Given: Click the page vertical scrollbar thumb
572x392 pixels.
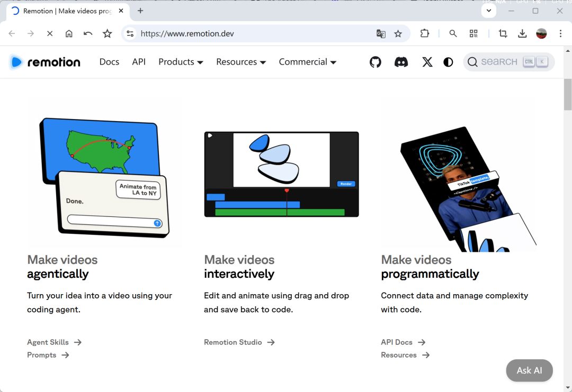Looking at the screenshot, I should tap(568, 94).
